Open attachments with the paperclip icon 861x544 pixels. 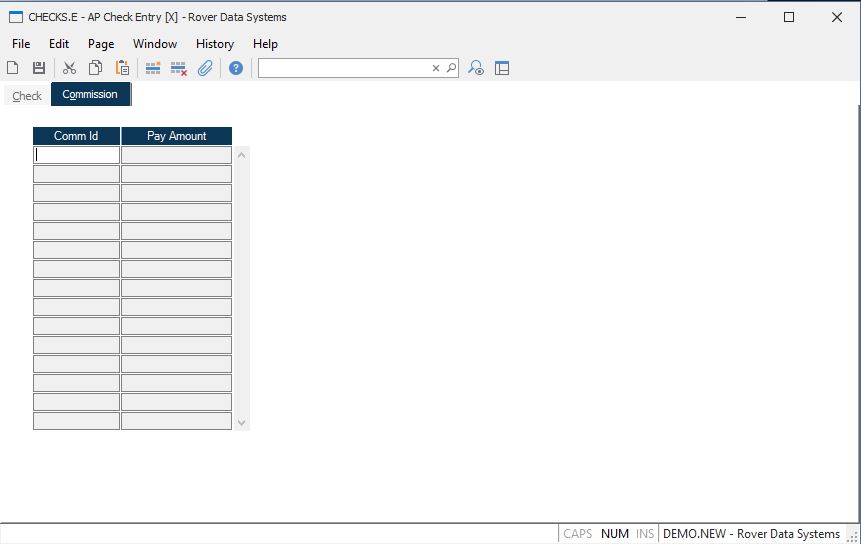point(205,68)
